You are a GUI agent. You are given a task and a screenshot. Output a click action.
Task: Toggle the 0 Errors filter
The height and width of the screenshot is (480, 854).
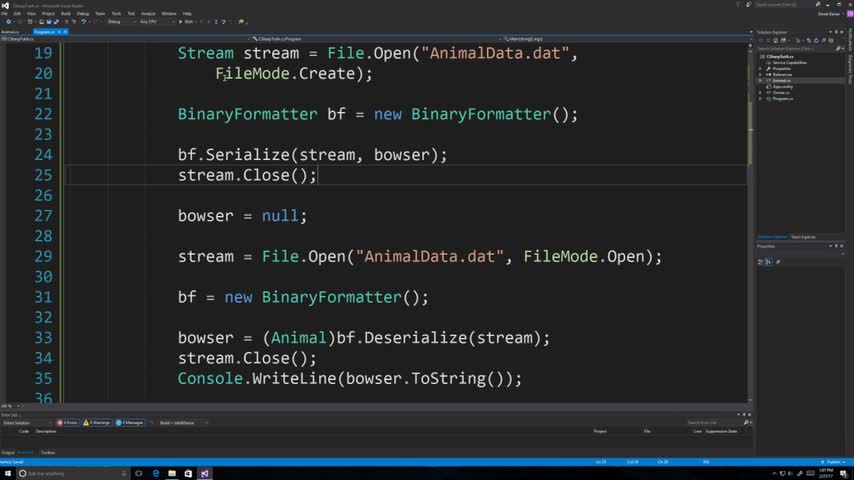tap(68, 423)
